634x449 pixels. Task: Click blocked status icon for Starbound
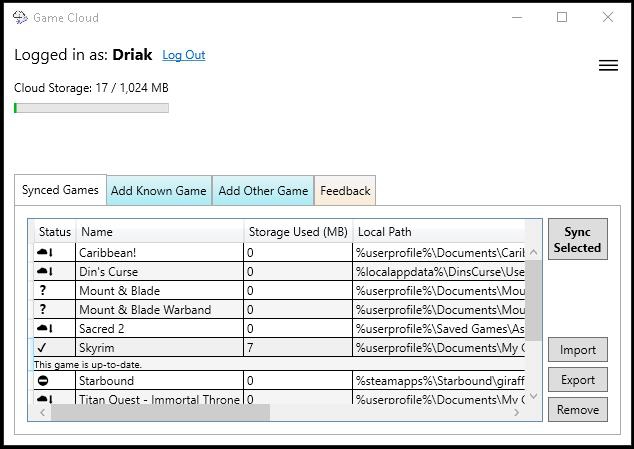(43, 381)
